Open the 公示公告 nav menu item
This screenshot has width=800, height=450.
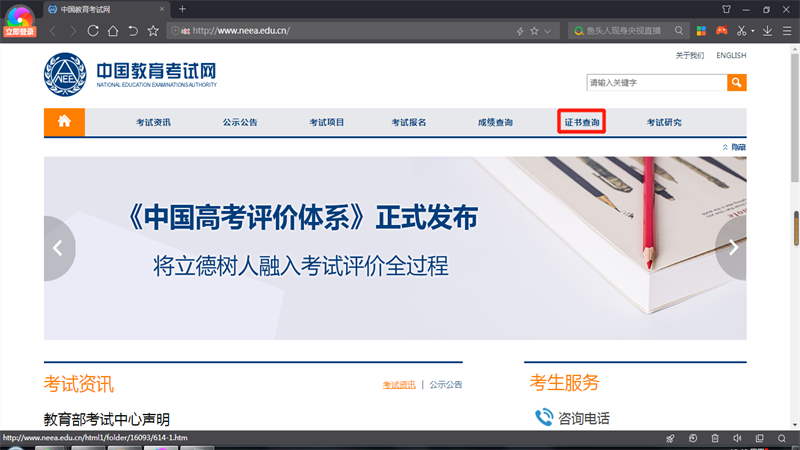pos(240,122)
